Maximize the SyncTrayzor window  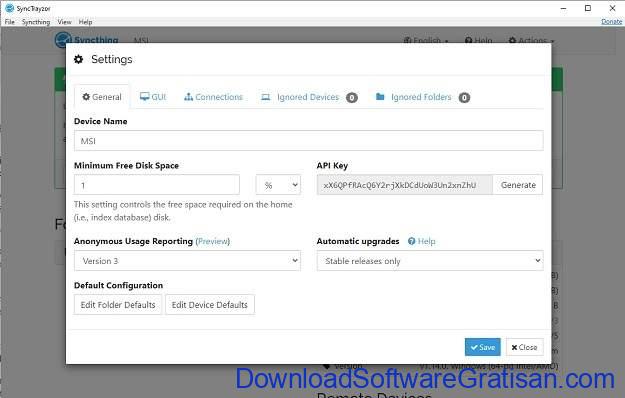click(588, 8)
